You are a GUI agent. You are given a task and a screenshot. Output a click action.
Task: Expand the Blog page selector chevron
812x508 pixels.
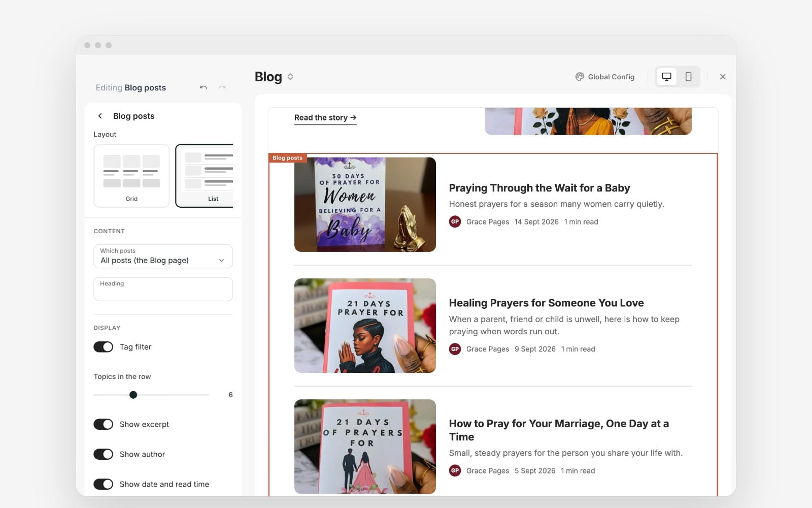(x=290, y=77)
